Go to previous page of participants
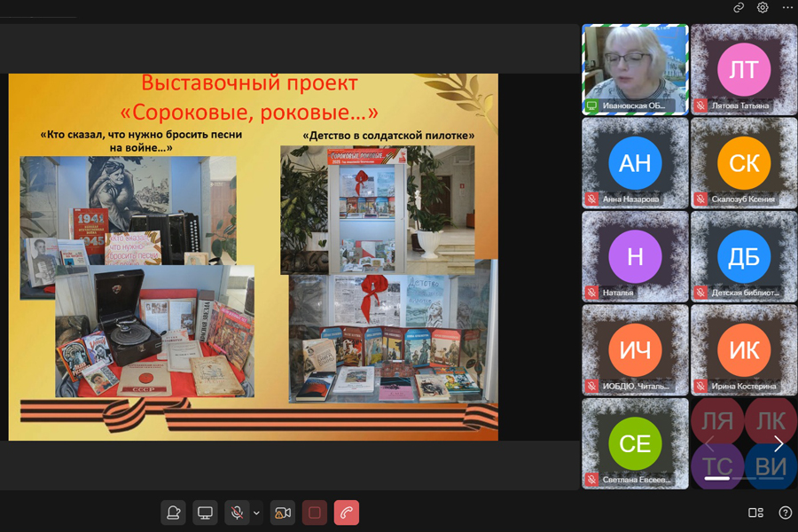 (708, 443)
